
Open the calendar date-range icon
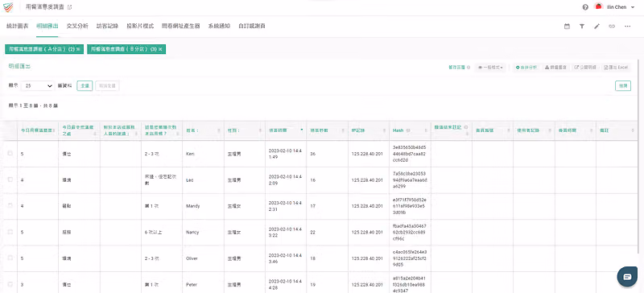point(567,27)
